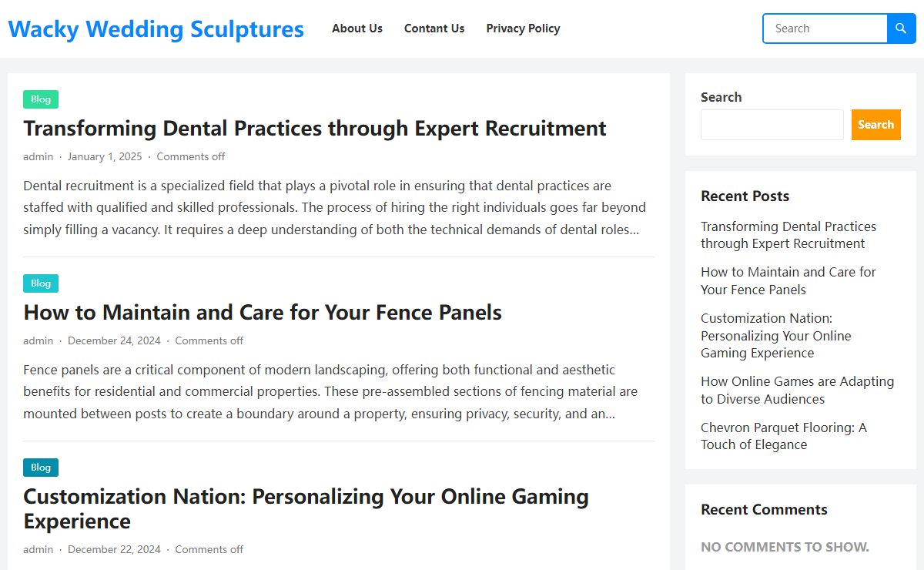924x570 pixels.
Task: Open the Transforming Dental Practices article headline
Action: [x=315, y=128]
